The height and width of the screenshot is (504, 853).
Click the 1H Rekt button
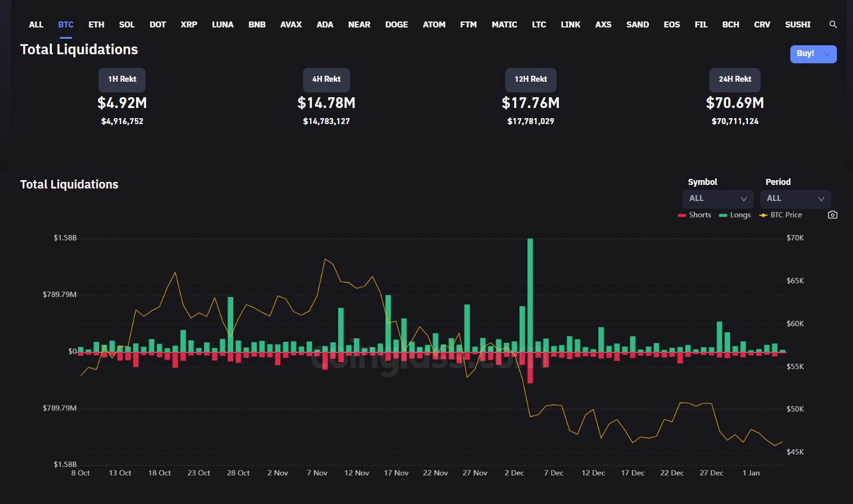(x=122, y=79)
